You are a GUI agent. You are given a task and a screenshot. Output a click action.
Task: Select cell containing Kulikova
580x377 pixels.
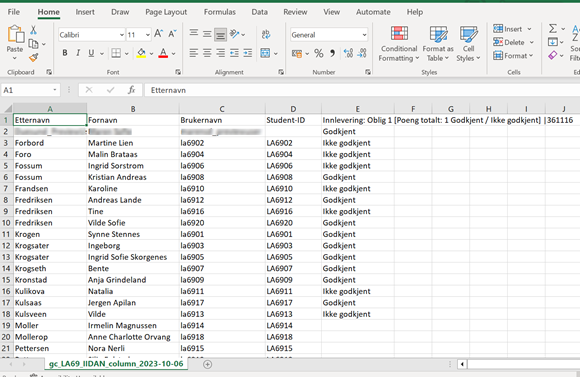(x=50, y=291)
